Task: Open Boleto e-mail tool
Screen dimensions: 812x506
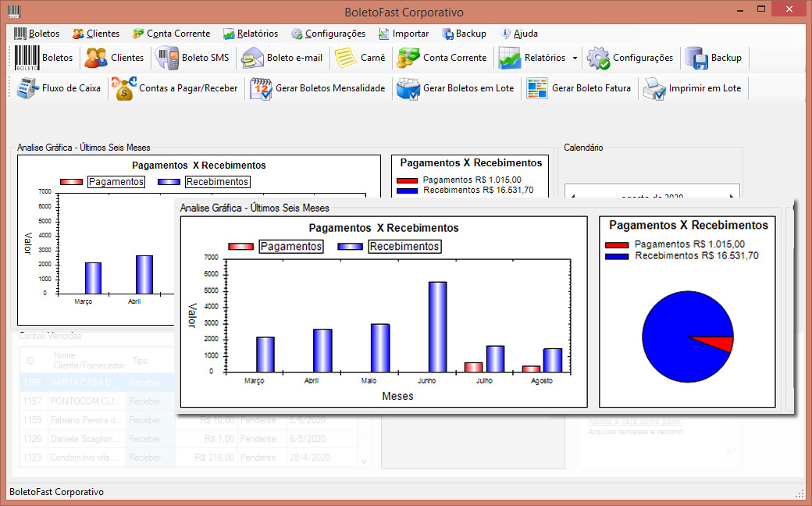Action: (x=282, y=58)
